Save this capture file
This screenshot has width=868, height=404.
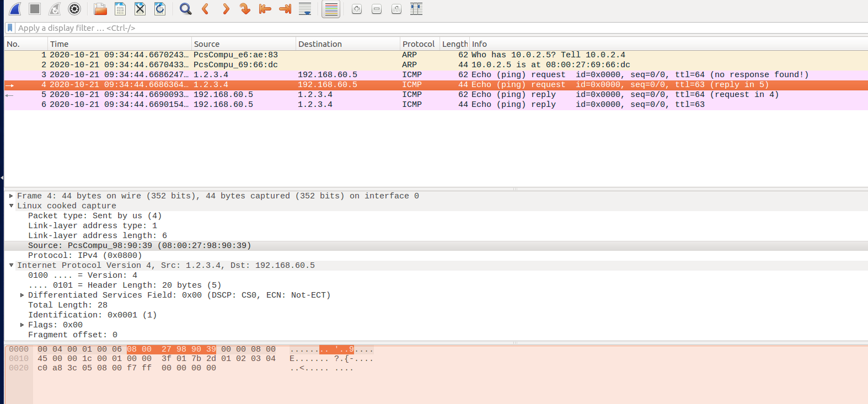(x=120, y=9)
